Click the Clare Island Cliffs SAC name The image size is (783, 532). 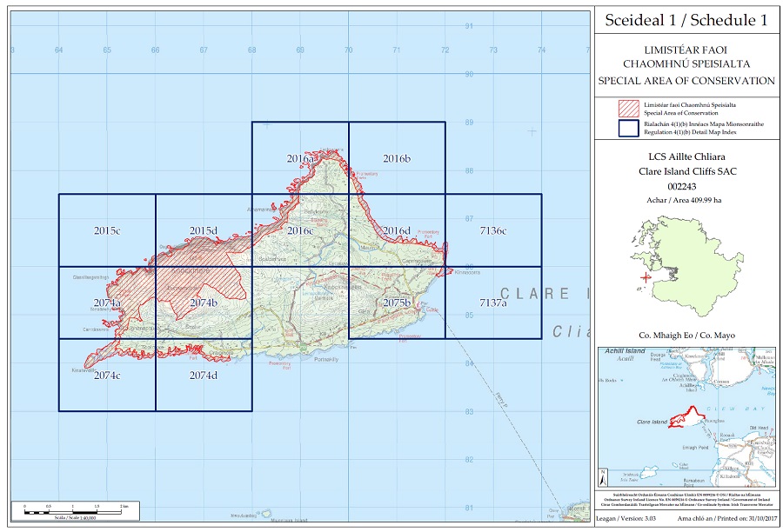pyautogui.click(x=686, y=171)
